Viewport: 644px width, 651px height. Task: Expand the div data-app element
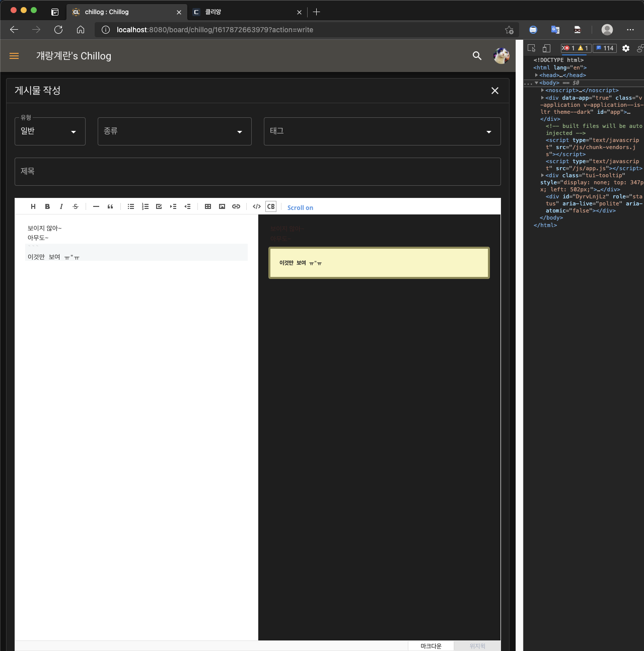[542, 98]
